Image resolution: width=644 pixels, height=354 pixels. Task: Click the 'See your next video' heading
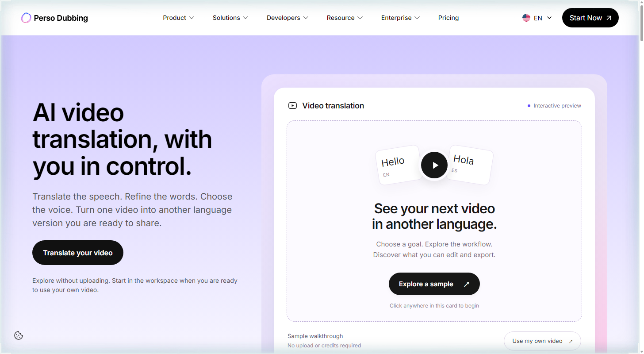pyautogui.click(x=434, y=216)
